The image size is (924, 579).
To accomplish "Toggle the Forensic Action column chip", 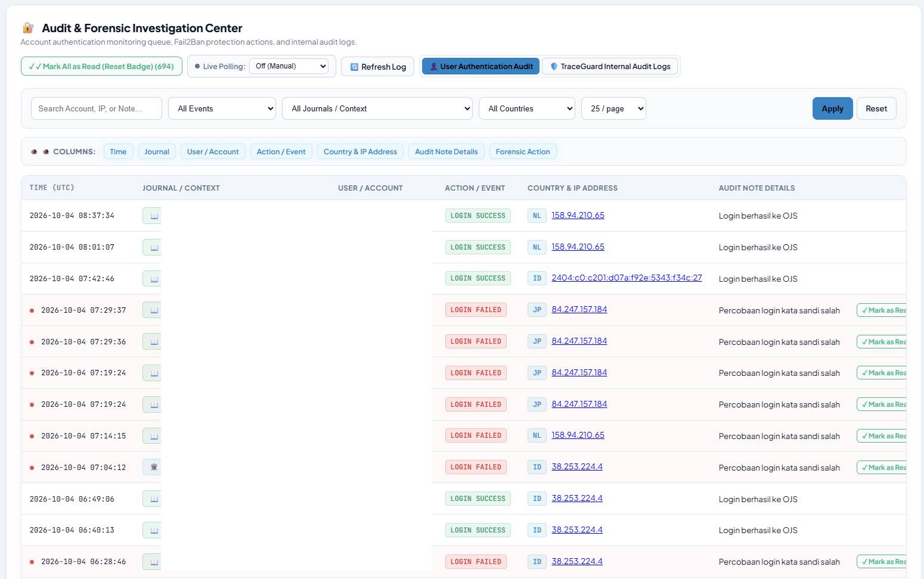I will (523, 152).
